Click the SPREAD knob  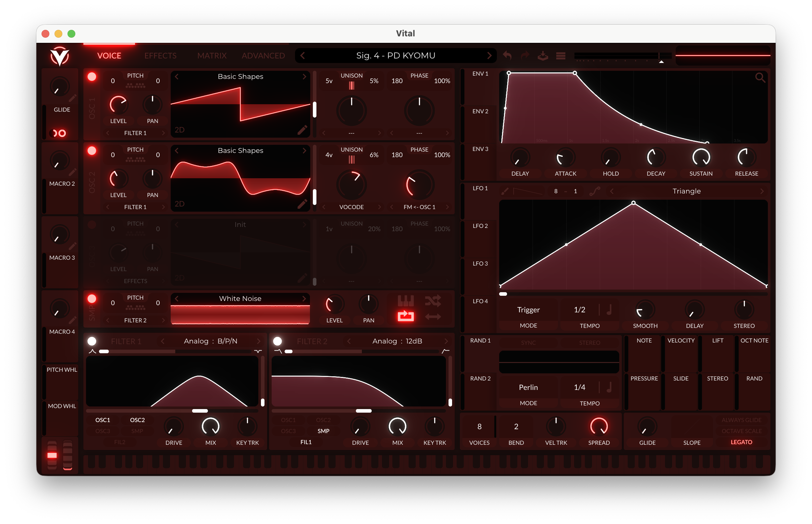599,426
